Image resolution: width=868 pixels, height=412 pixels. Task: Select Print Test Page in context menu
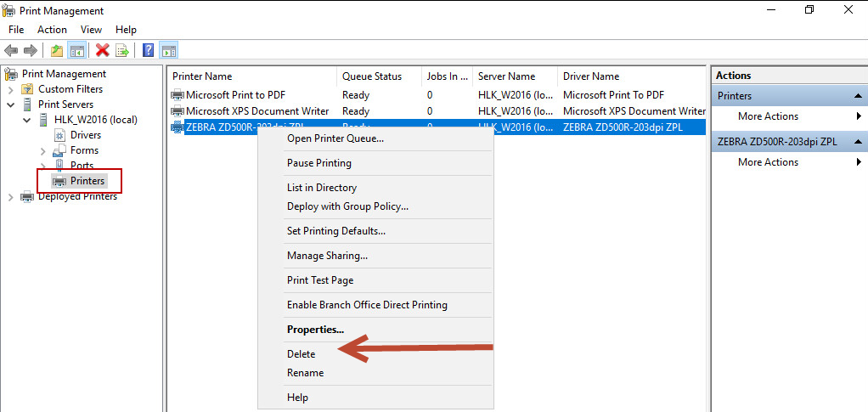click(320, 280)
